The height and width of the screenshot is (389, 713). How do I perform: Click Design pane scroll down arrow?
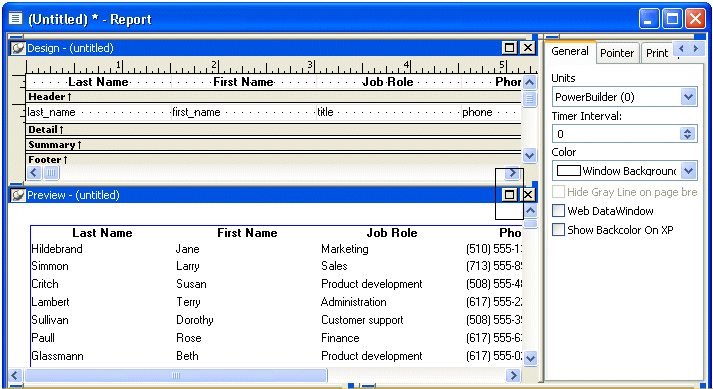click(529, 156)
